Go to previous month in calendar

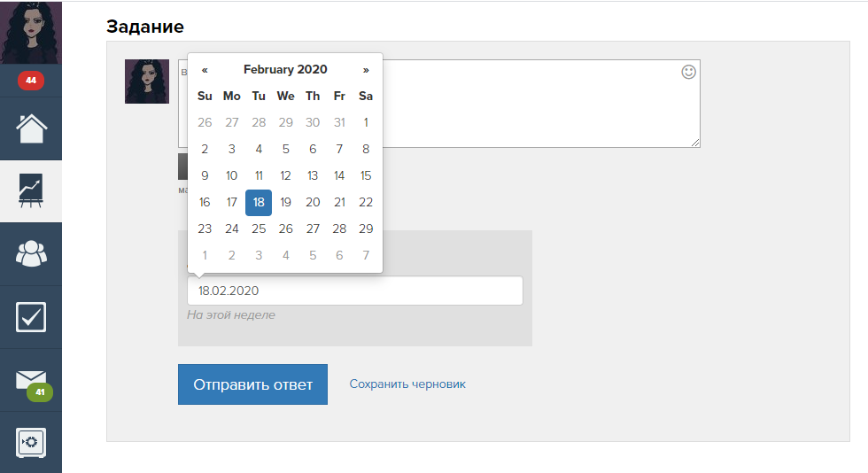(205, 70)
